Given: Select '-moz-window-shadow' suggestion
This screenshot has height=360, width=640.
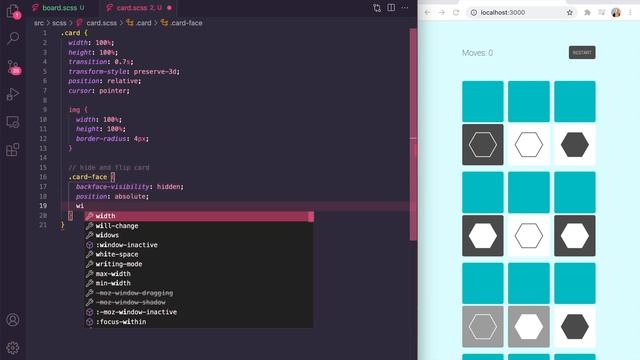Looking at the screenshot, I should pyautogui.click(x=199, y=302).
